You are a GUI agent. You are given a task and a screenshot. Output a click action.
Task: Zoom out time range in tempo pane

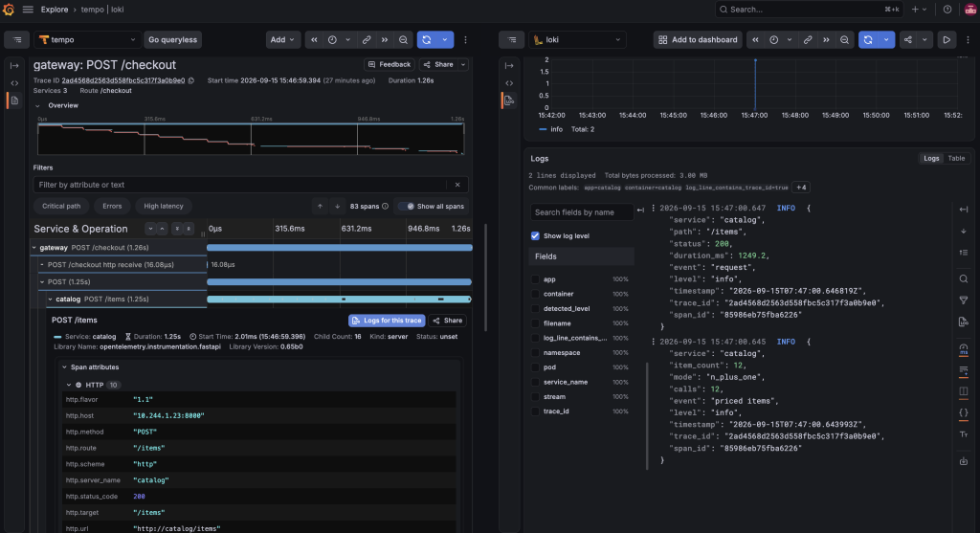click(403, 39)
